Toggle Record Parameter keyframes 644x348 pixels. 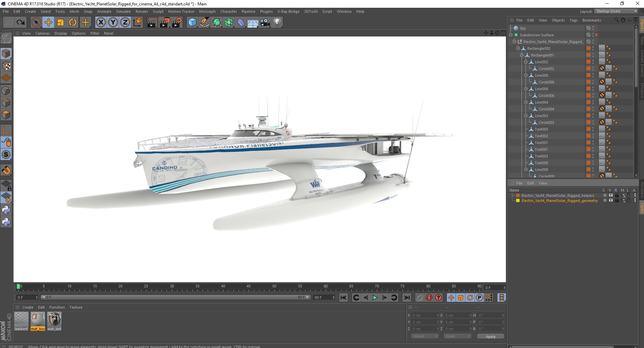click(x=479, y=298)
